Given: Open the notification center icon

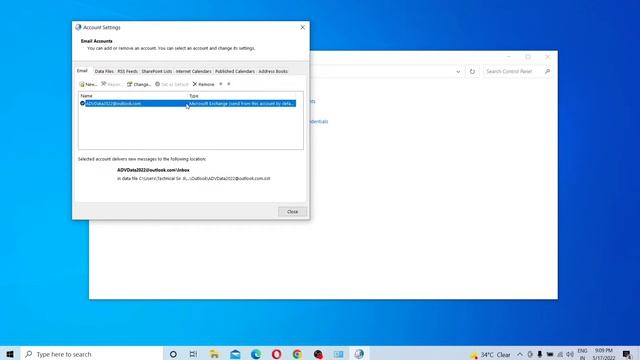Looking at the screenshot, I should click(627, 354).
